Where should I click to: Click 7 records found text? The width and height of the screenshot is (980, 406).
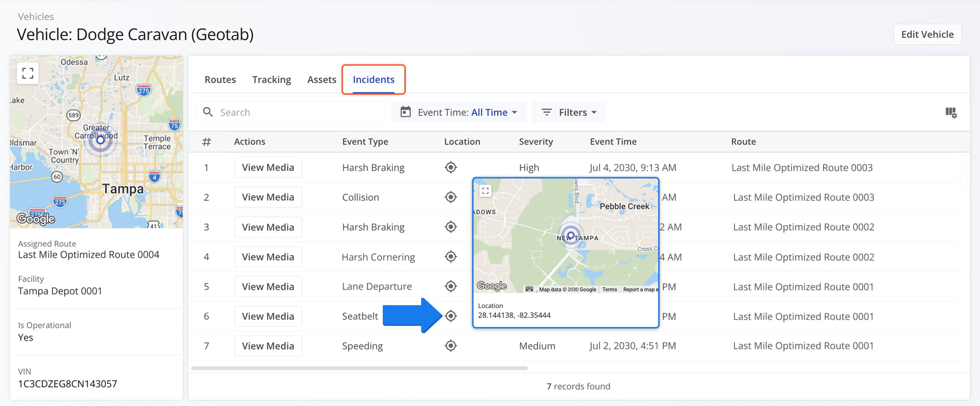pyautogui.click(x=578, y=386)
